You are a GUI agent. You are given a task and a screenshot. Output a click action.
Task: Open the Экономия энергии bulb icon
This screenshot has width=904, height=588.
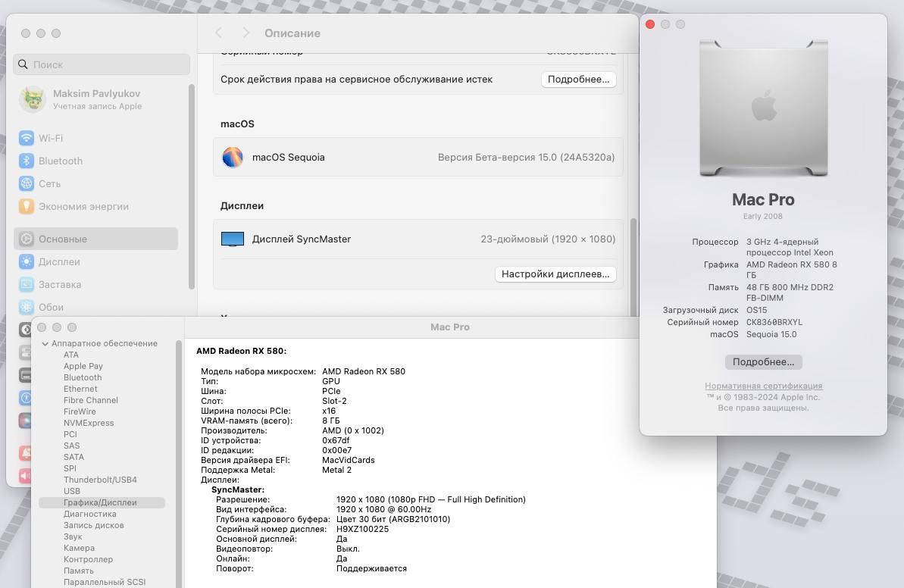click(x=27, y=206)
